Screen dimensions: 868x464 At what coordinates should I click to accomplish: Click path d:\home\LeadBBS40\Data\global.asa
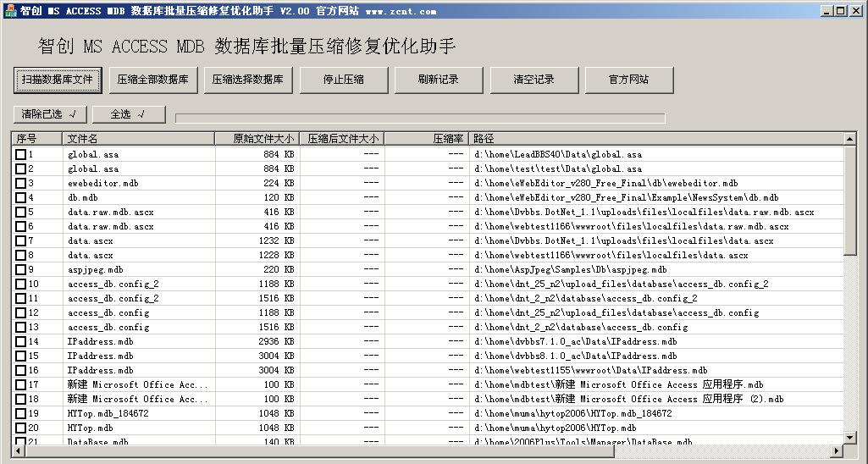click(x=558, y=154)
